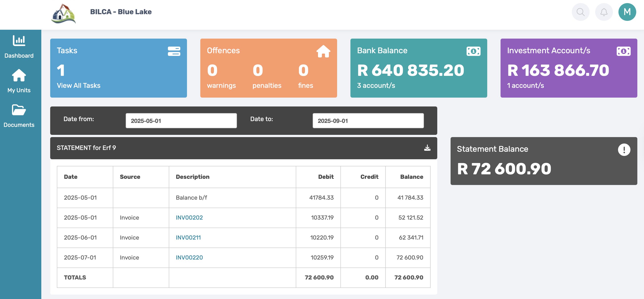Click the search magnifier icon in header
644x299 pixels.
pyautogui.click(x=580, y=12)
